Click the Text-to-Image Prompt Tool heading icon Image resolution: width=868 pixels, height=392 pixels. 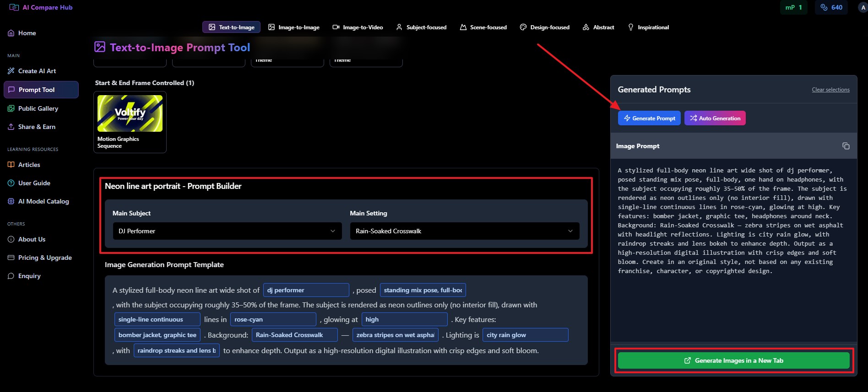100,47
